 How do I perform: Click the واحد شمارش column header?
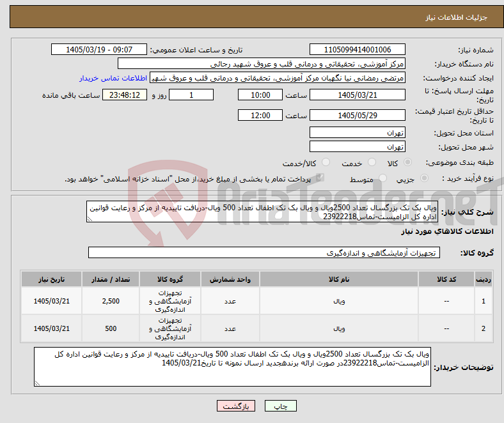(230, 279)
